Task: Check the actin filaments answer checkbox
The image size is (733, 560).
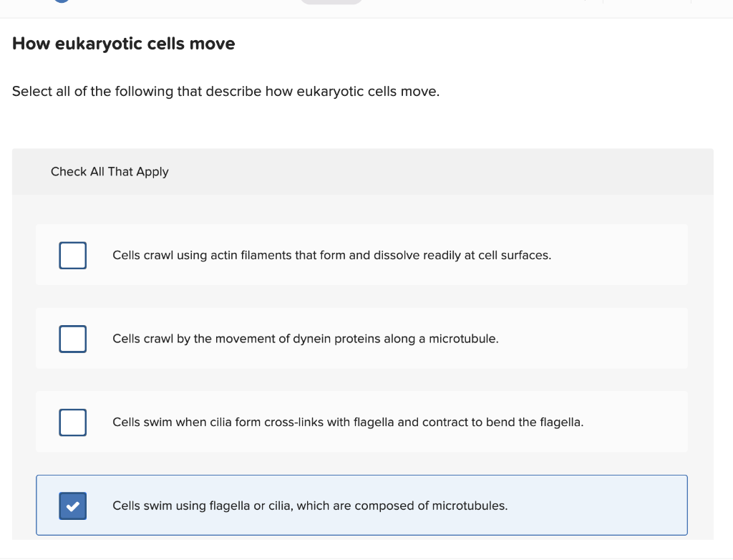Action: [73, 255]
